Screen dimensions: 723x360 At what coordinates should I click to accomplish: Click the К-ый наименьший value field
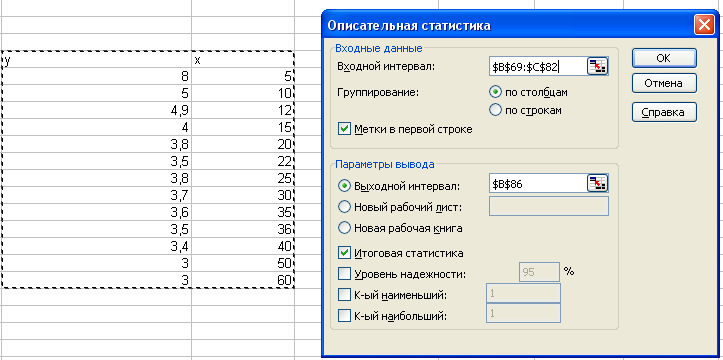pyautogui.click(x=523, y=293)
